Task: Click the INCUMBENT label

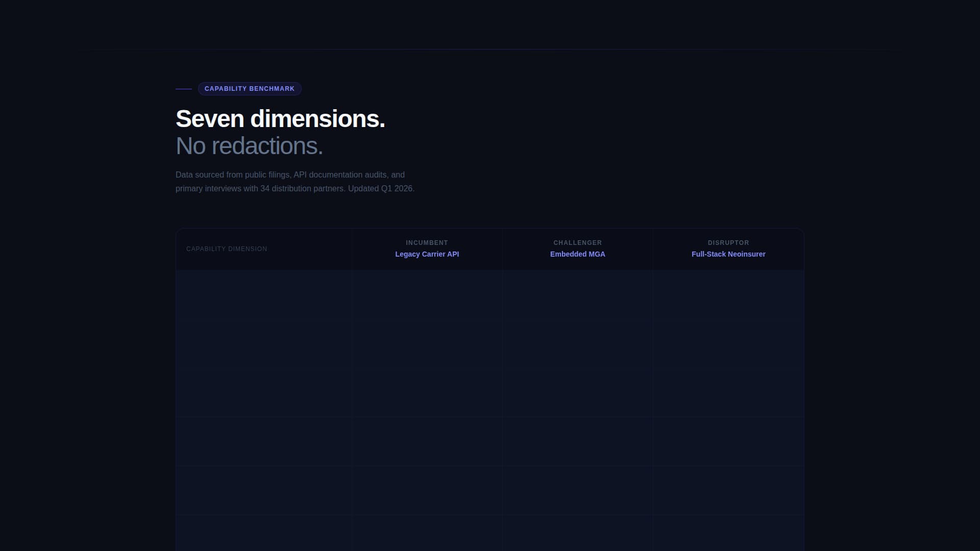Action: pyautogui.click(x=427, y=242)
